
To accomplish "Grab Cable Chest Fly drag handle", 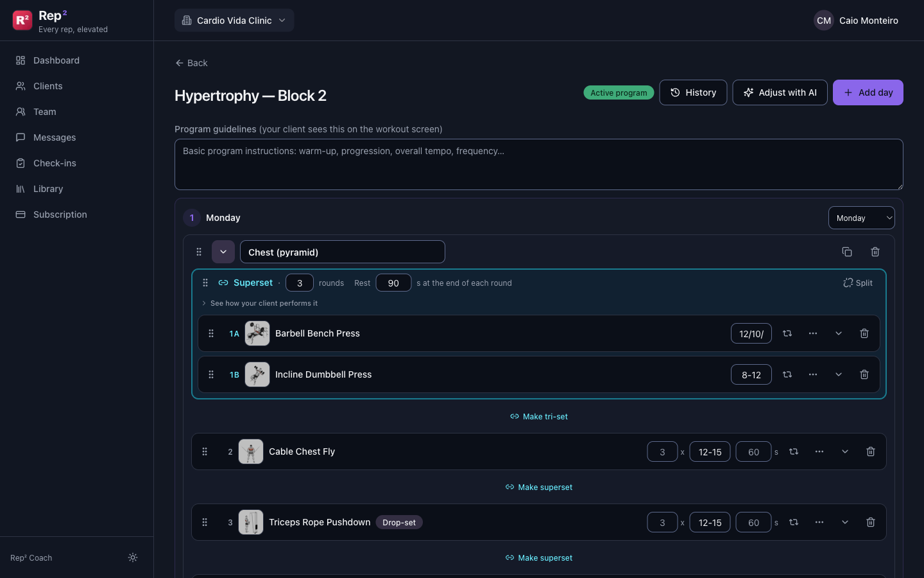I will (205, 451).
